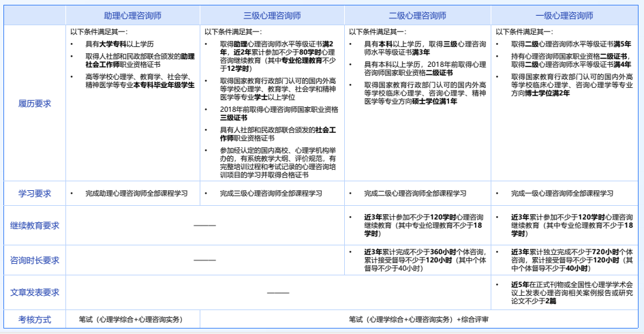
Task: Select the 考核方式 row label
Action: point(34,319)
